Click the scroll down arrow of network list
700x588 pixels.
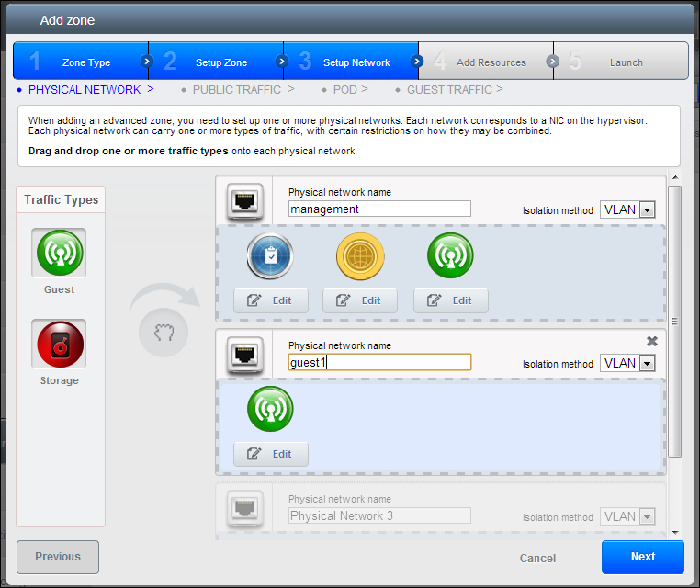point(675,531)
